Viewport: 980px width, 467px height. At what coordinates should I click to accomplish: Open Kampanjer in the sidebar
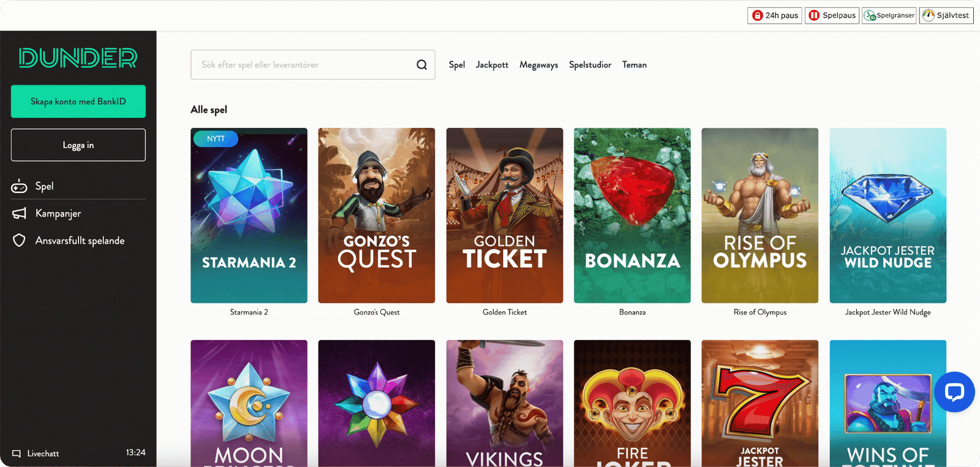click(78, 213)
